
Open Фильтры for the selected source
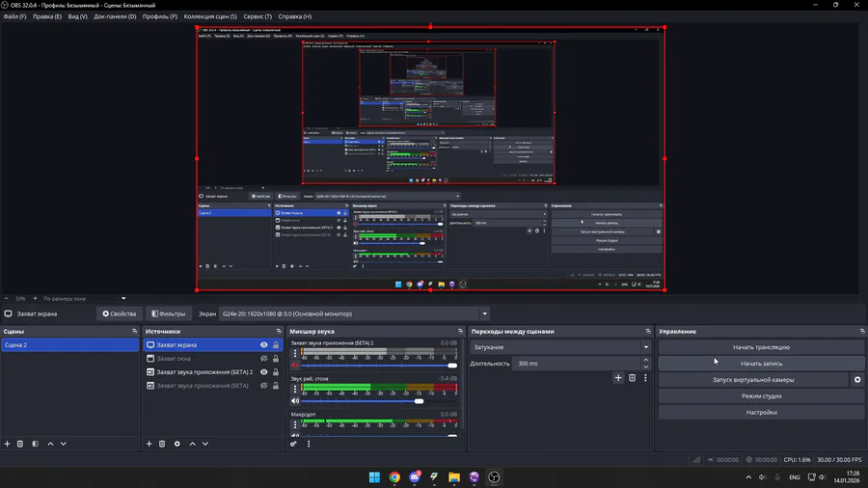tap(169, 313)
